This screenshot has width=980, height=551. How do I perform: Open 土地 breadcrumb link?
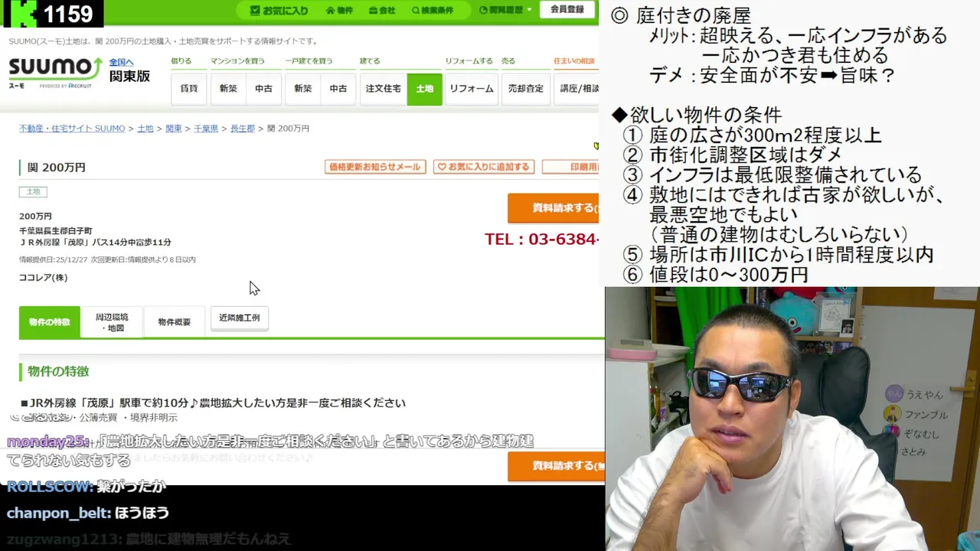[x=145, y=129]
